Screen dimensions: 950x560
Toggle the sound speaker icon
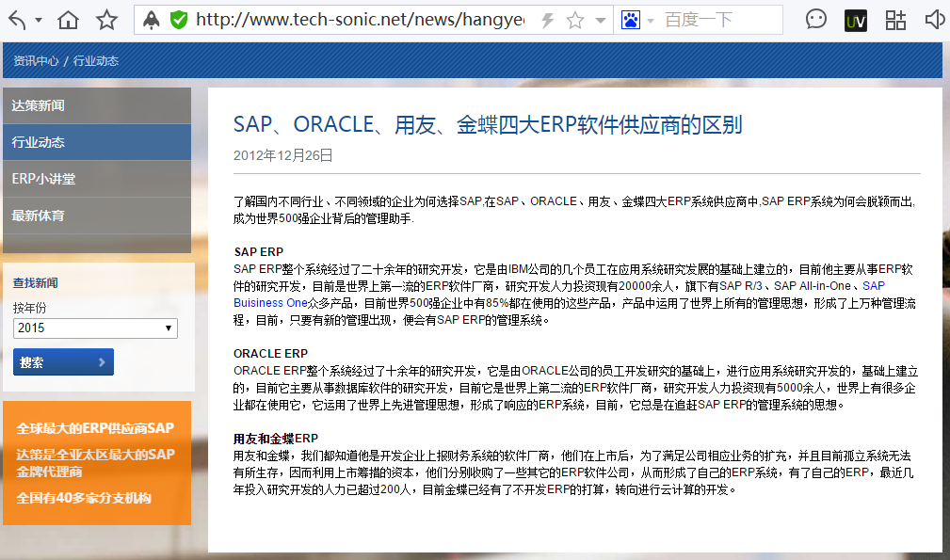935,20
